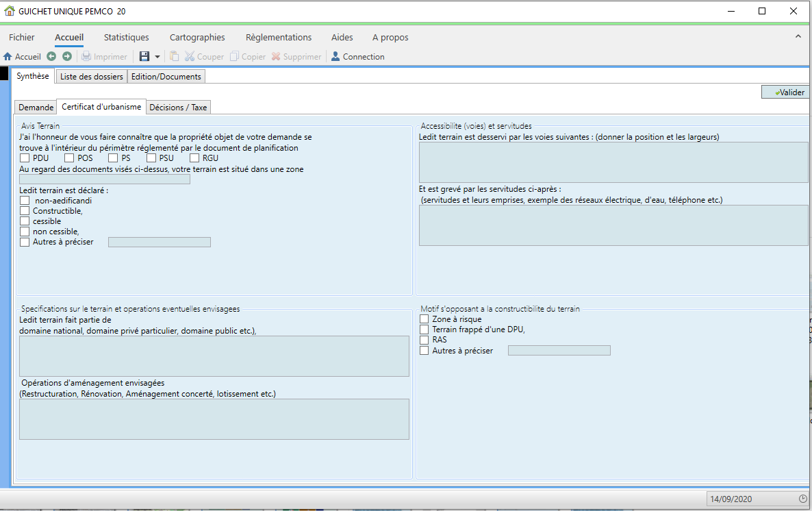Image resolution: width=812 pixels, height=511 pixels.
Task: Open the Liste des dossiers tab
Action: (92, 77)
